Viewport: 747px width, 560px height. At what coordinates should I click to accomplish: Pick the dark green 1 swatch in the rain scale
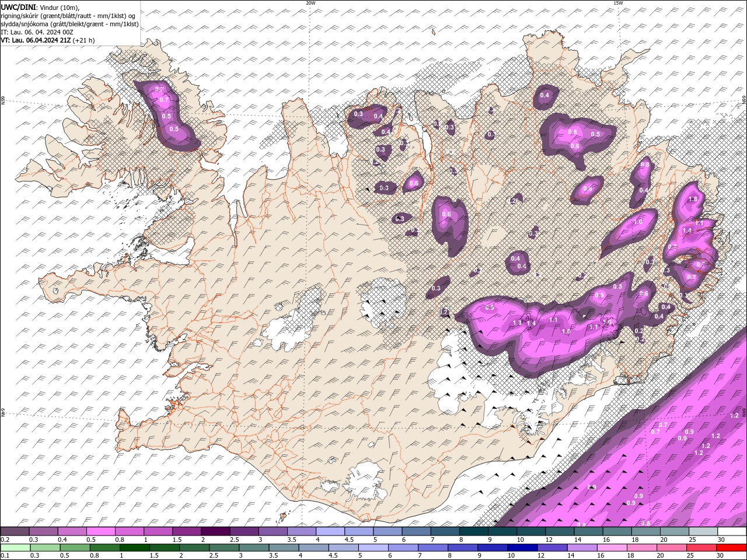133,548
